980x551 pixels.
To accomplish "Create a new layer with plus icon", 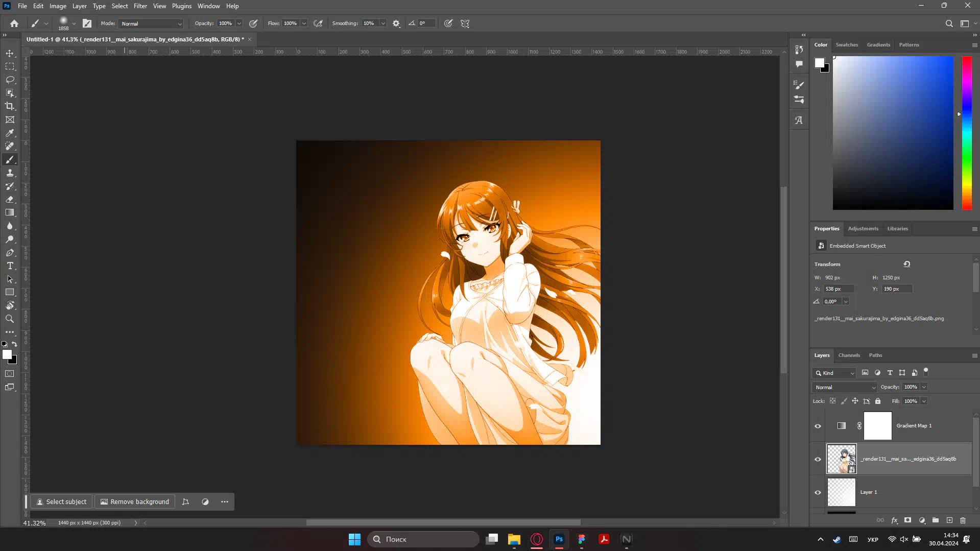I will (949, 520).
